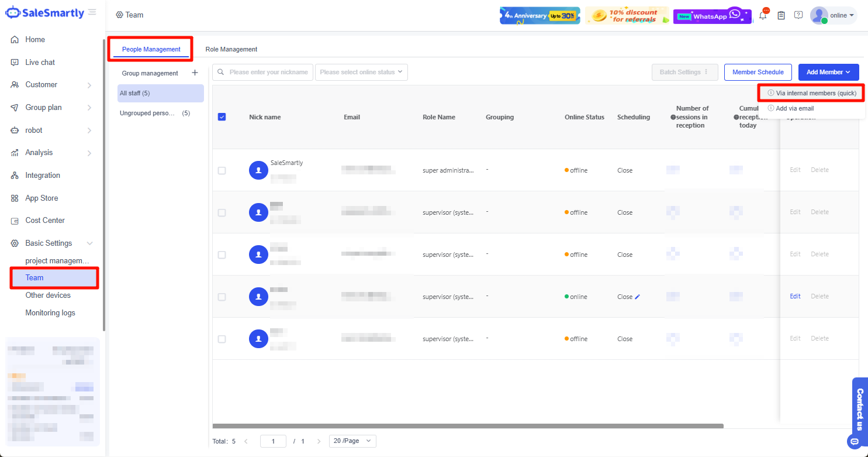The image size is (868, 457).
Task: Select the checkbox of the last member row
Action: [222, 339]
